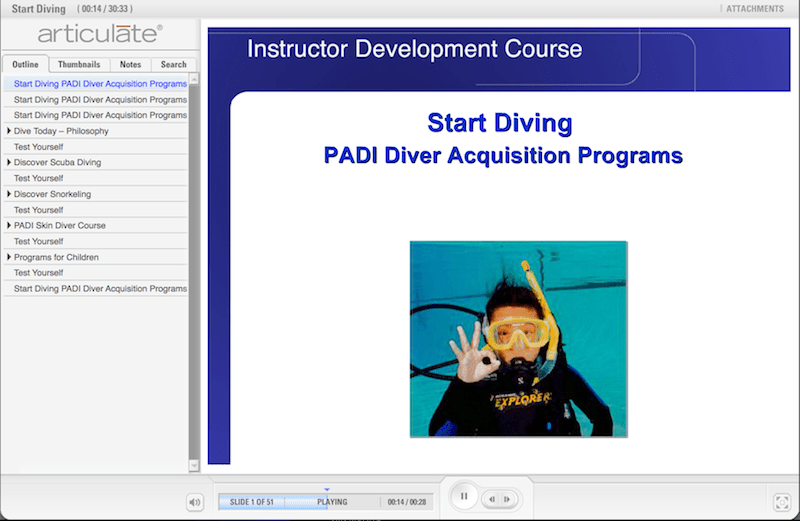800x521 pixels.
Task: Open Test Yourself after Discover Snorkeling
Action: tap(95, 210)
